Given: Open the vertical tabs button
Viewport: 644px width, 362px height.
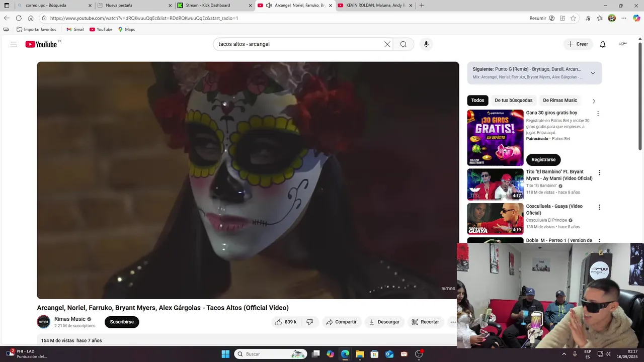Looking at the screenshot, I should (7, 6).
